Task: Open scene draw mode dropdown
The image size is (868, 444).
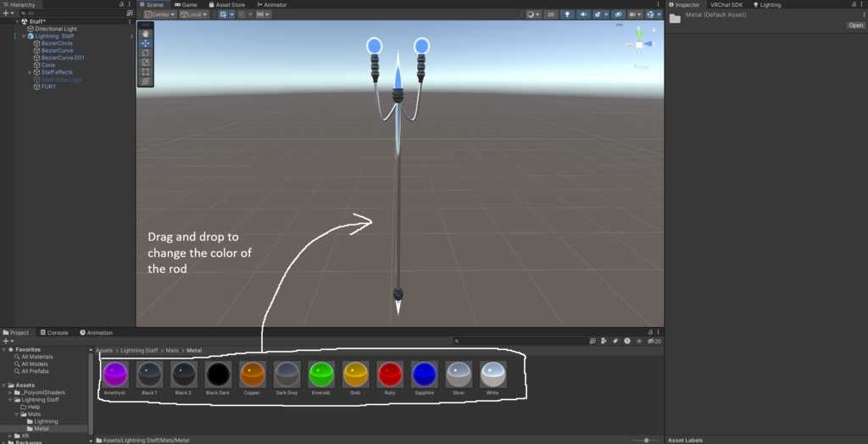Action: click(x=534, y=14)
